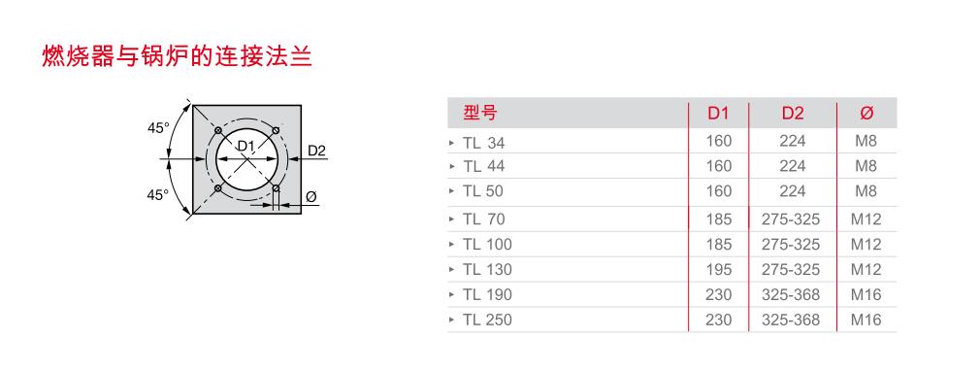Click the arrow bullet beside TL 130
Image resolution: width=980 pixels, height=371 pixels.
(451, 269)
